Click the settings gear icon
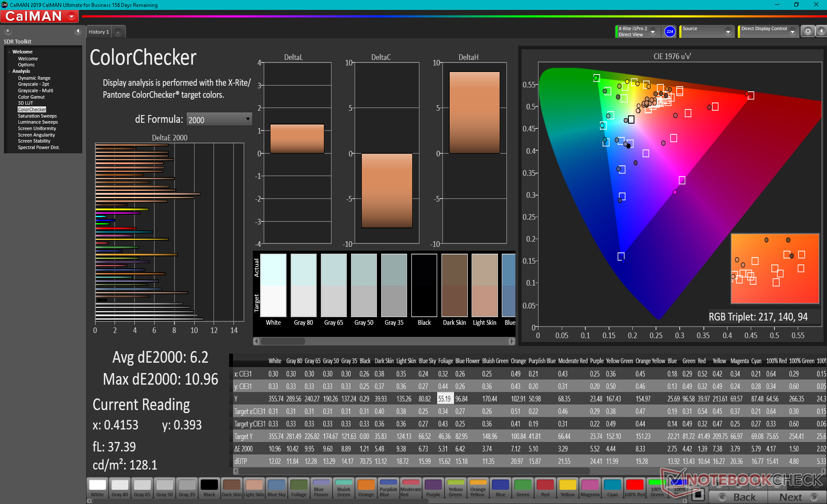 click(x=808, y=31)
